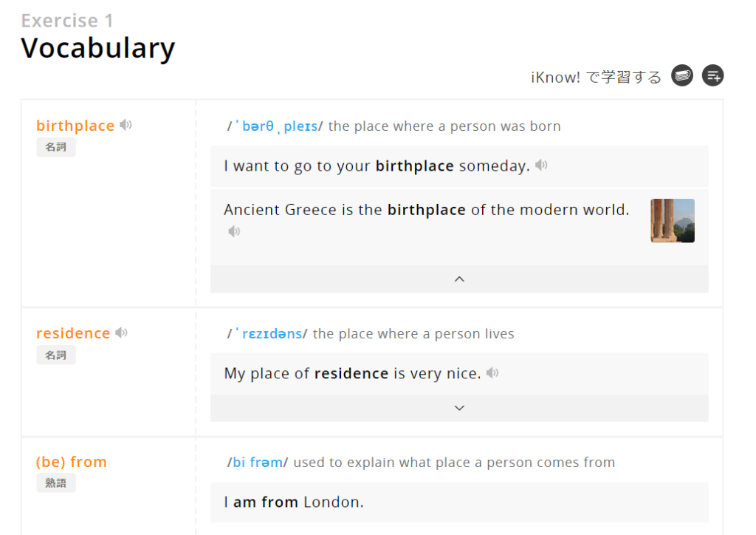Click the add-to-list icon beside iKnow
The image size is (756, 535).
712,75
